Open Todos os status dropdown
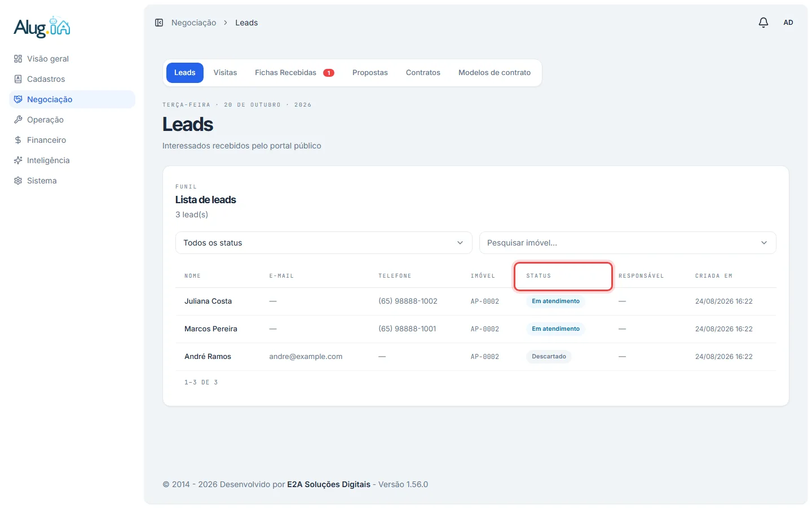Screen dimensions: 812x508 [324, 243]
